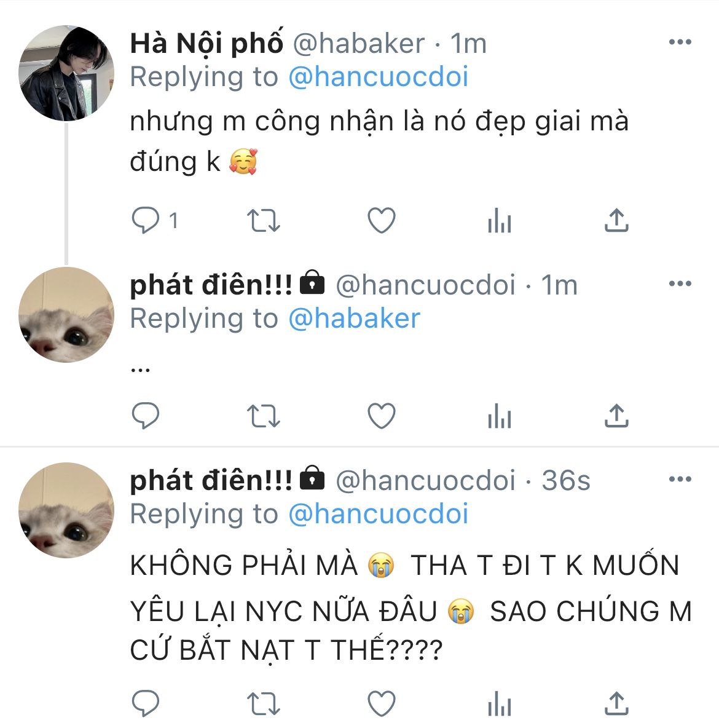This screenshot has height=728, width=719.
Task: Retweet the "..." reply tweet
Action: pyautogui.click(x=263, y=416)
